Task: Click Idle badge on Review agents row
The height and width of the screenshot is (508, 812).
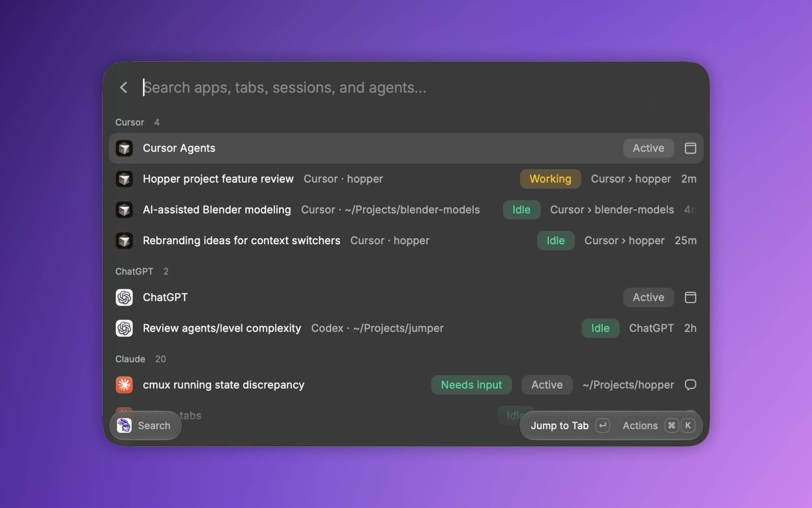Action: [600, 328]
